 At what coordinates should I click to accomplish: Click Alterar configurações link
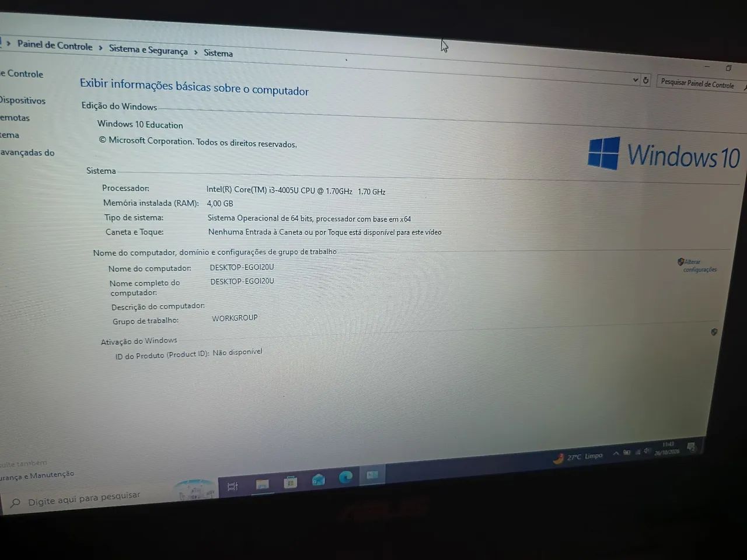point(699,265)
